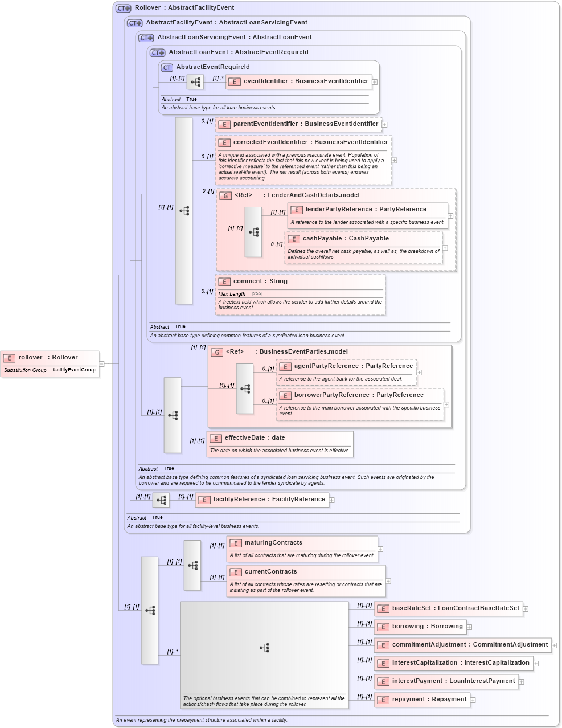The width and height of the screenshot is (562, 728).
Task: Click the E icon of the rollover element box
Action: [x=9, y=358]
